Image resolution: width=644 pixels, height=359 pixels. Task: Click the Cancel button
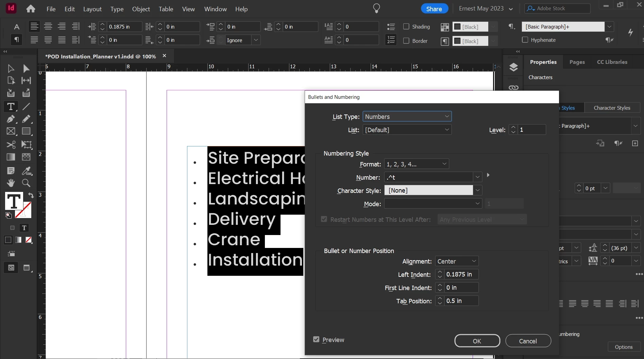528,341
